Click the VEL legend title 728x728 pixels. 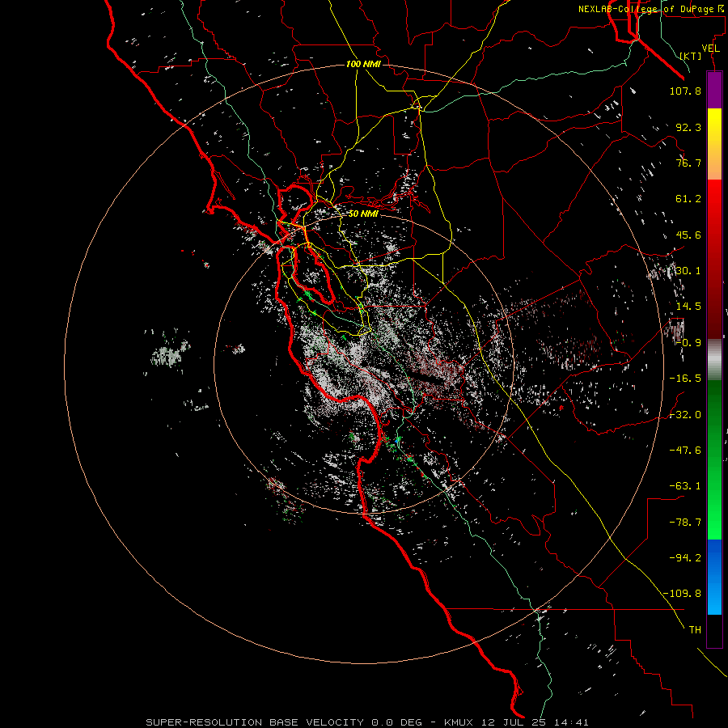[711, 49]
